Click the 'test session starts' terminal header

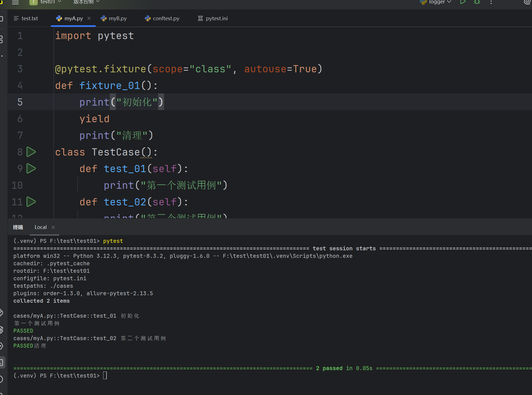pyautogui.click(x=344, y=248)
